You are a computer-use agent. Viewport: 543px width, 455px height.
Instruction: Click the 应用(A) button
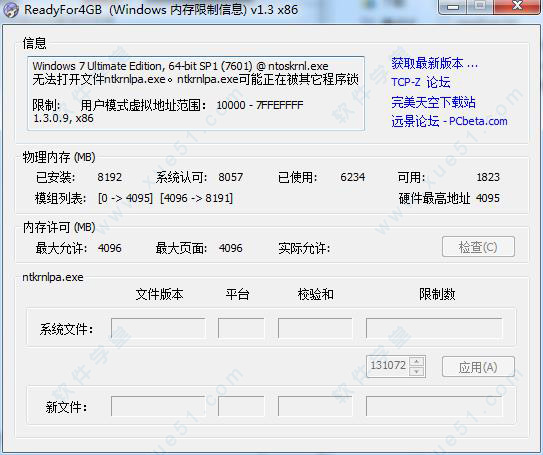pos(478,367)
